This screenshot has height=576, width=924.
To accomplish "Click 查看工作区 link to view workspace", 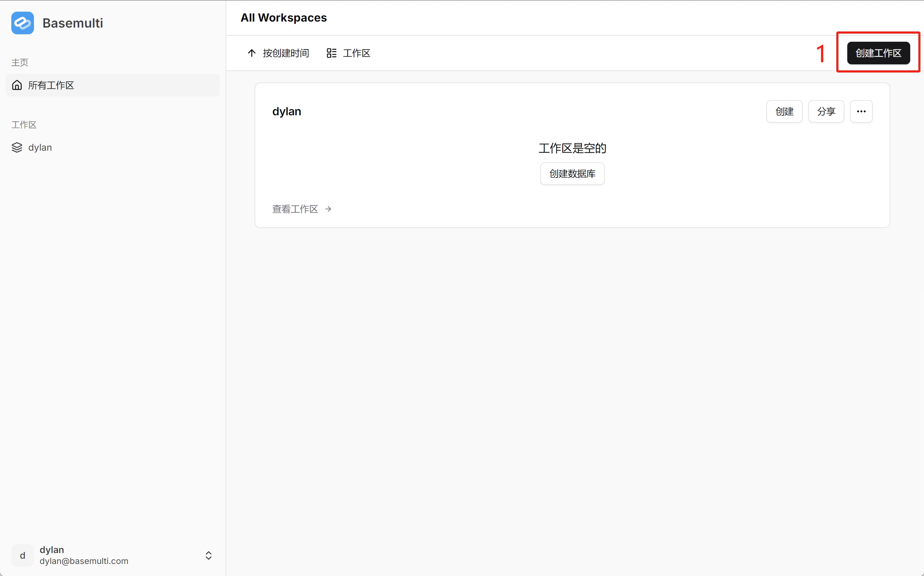I will click(x=301, y=208).
